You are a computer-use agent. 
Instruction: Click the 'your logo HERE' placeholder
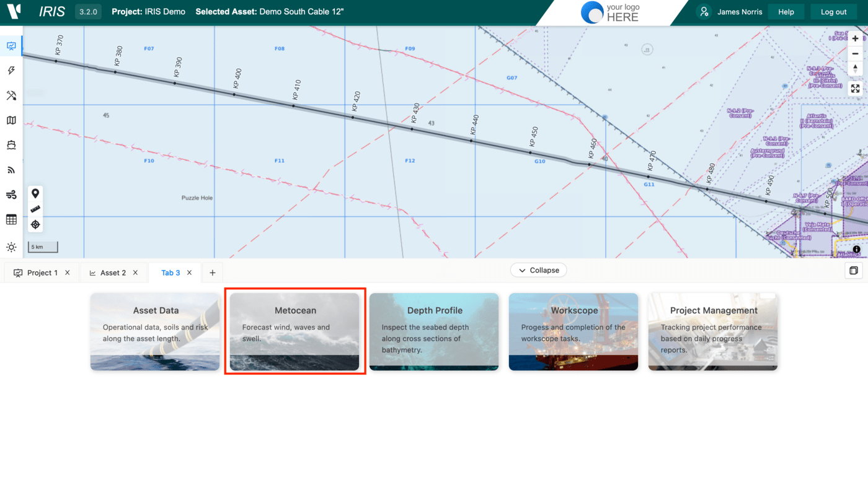(611, 12)
